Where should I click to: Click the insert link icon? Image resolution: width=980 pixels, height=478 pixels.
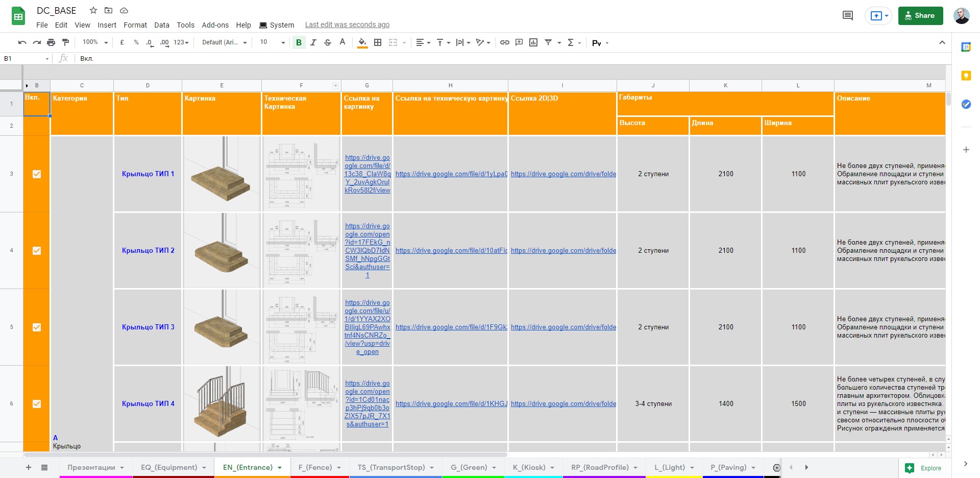(504, 42)
